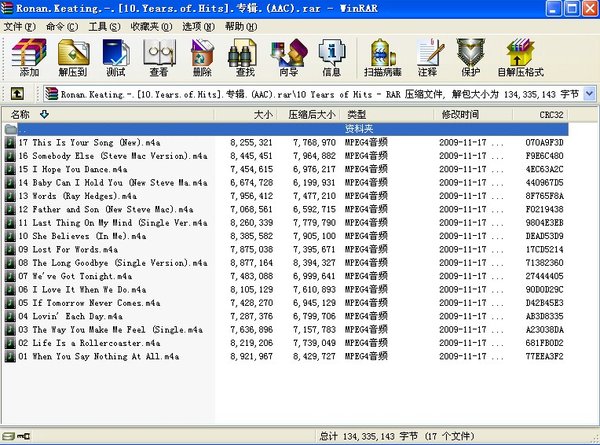Click CRC32 value 070A9F3D

point(544,143)
